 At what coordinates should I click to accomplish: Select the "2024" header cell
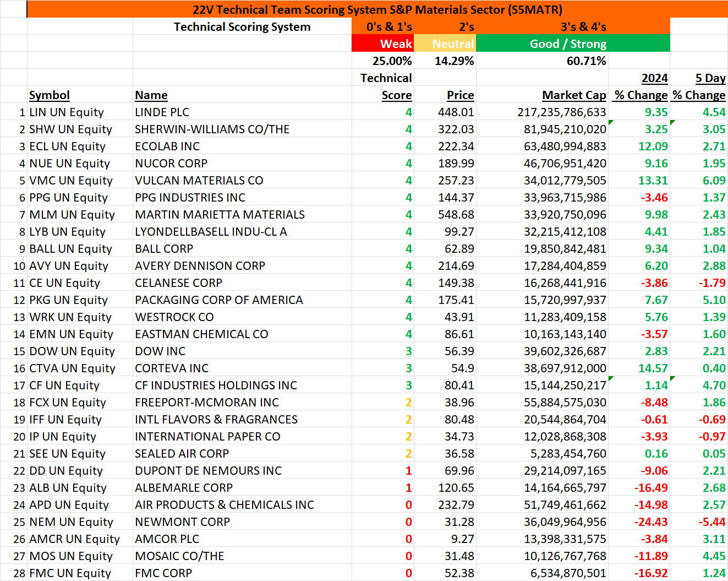[639, 78]
